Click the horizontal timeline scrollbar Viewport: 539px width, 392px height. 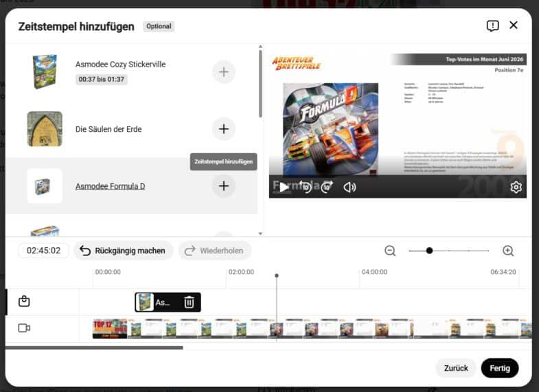pos(94,347)
